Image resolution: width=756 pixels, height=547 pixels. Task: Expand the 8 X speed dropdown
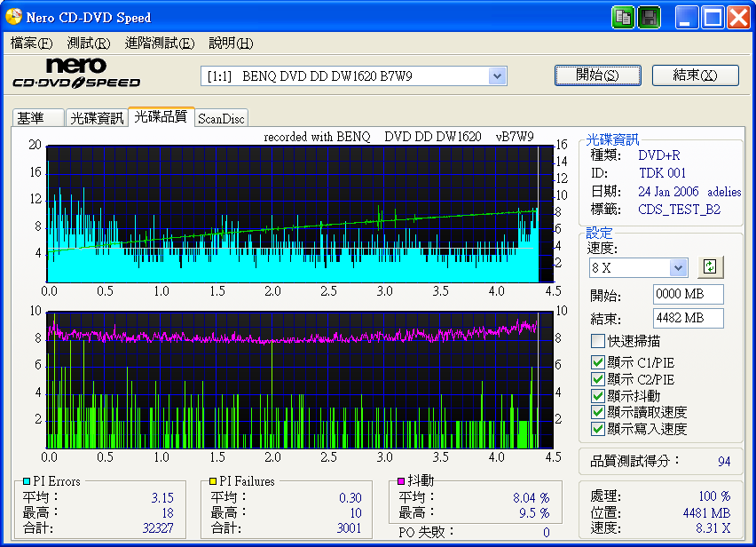point(678,267)
